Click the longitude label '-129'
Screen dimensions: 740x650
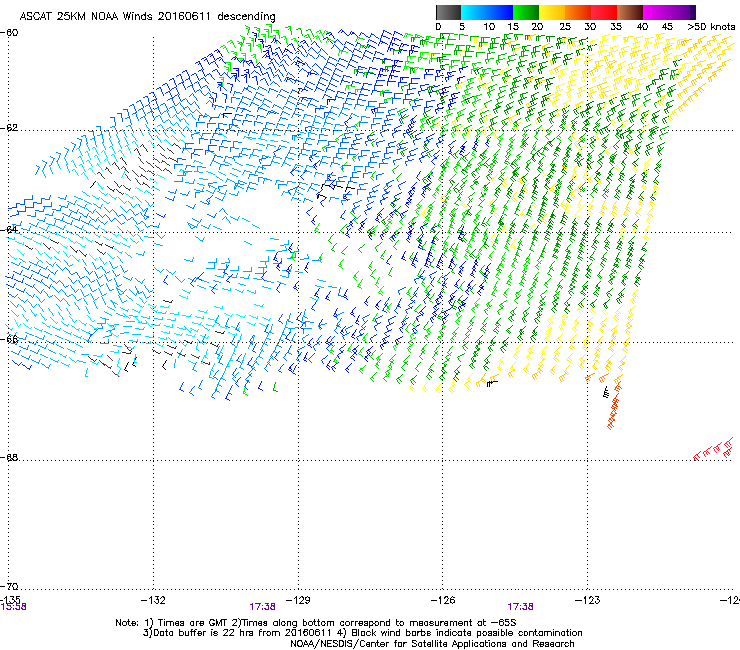(x=298, y=600)
